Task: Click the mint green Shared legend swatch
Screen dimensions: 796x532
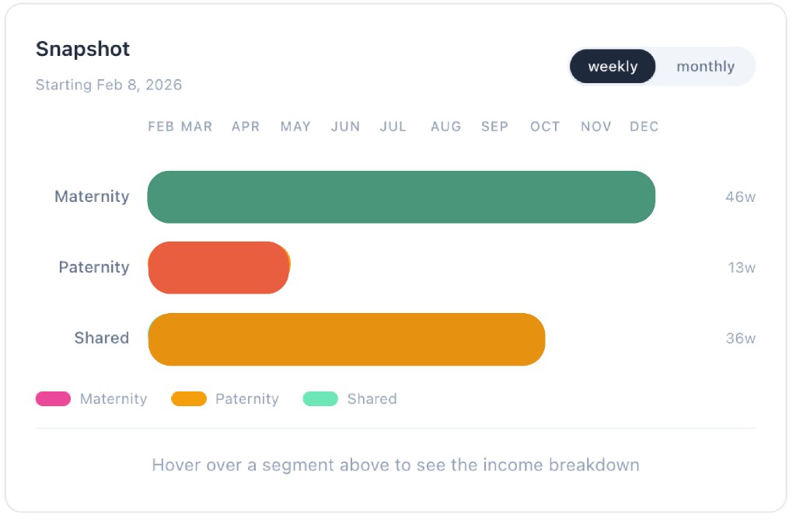Action: coord(320,399)
